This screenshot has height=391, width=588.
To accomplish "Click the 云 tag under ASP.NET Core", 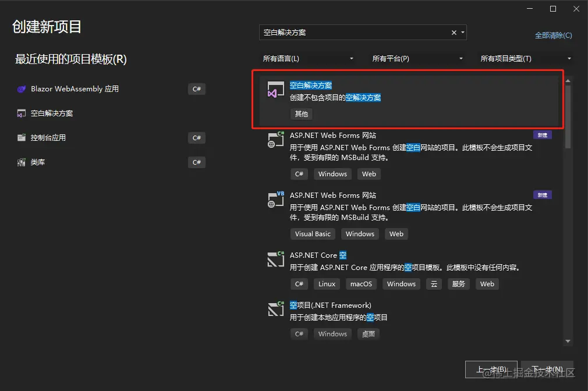I will coord(434,284).
